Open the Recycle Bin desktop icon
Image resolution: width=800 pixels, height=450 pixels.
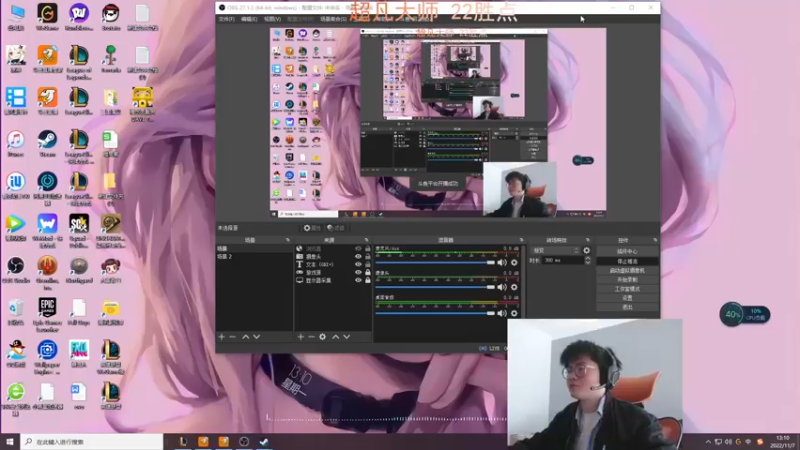pyautogui.click(x=16, y=312)
